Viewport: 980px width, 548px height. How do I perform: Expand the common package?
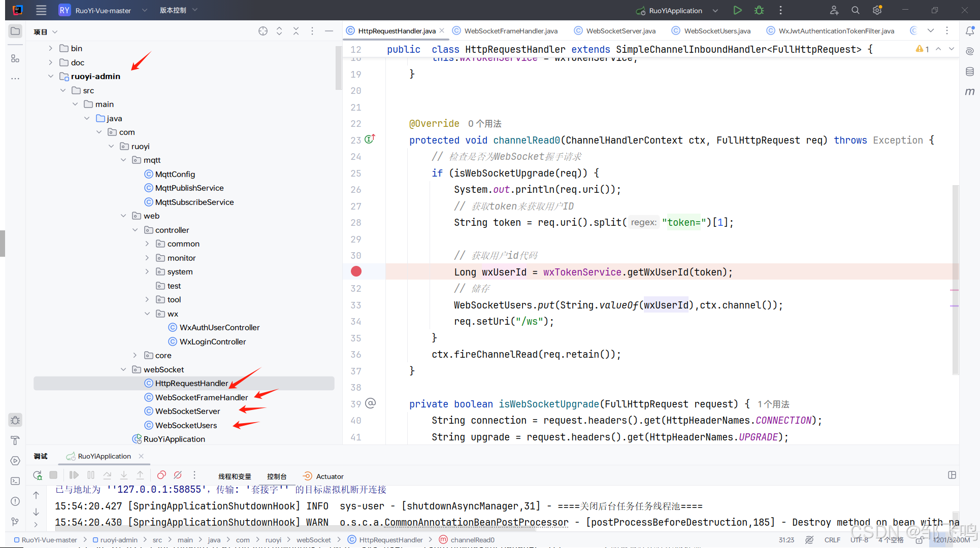click(147, 244)
